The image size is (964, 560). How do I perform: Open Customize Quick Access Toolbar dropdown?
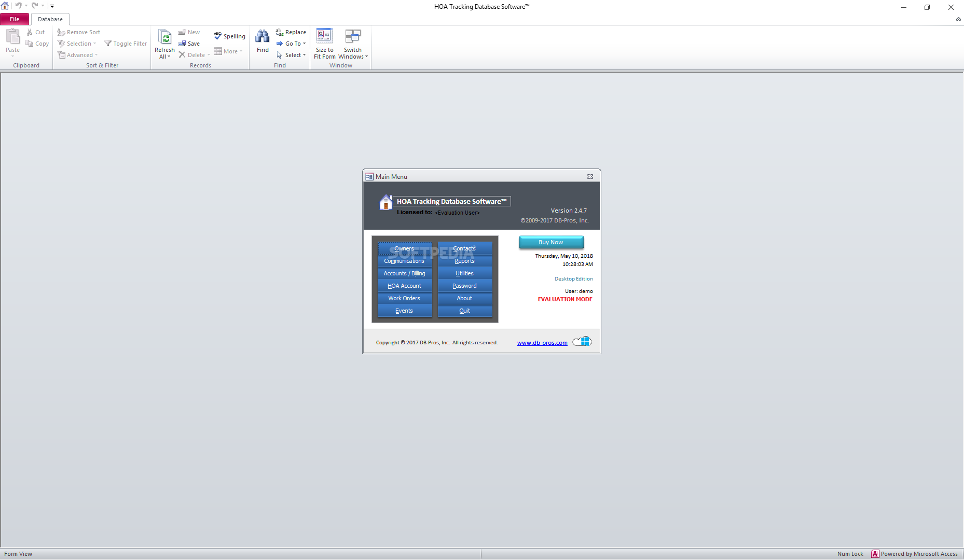[x=52, y=6]
